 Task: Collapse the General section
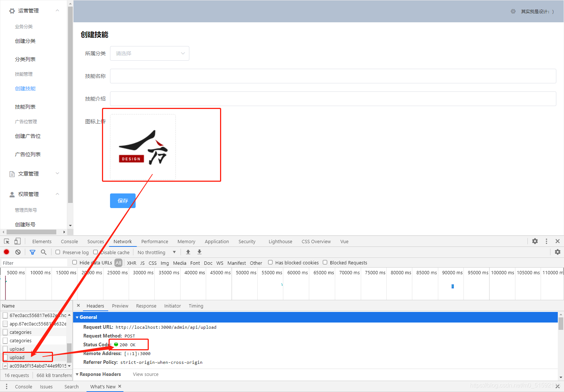tap(77, 317)
